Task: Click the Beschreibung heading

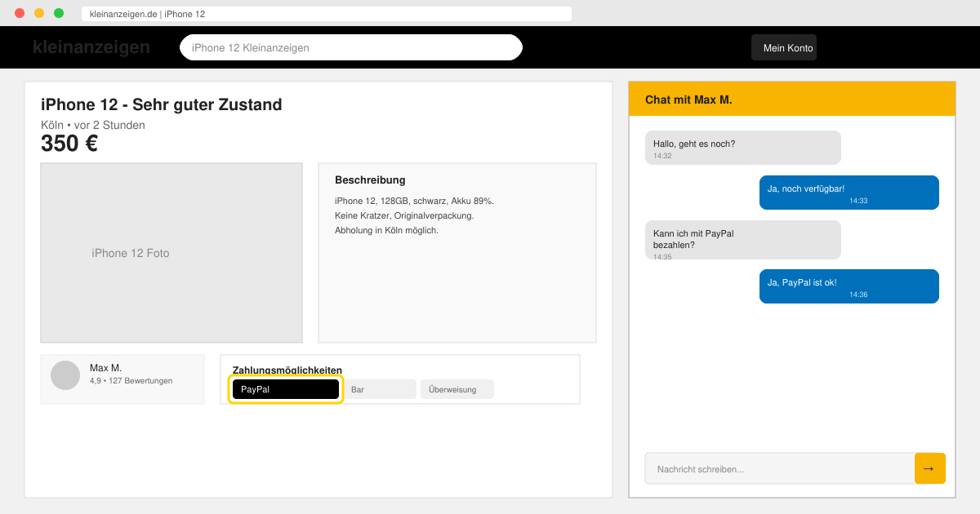Action: tap(370, 179)
